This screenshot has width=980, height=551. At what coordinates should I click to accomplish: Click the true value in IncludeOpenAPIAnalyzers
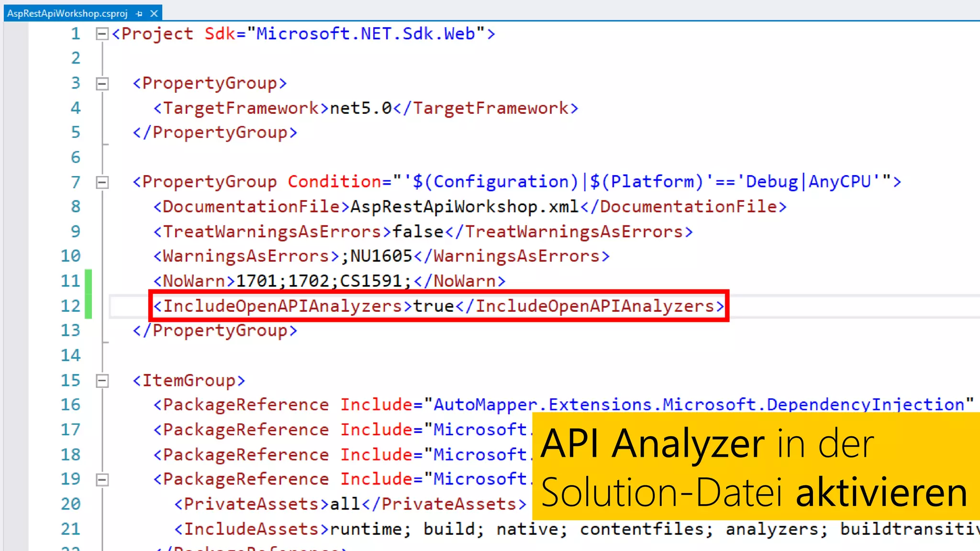click(434, 306)
